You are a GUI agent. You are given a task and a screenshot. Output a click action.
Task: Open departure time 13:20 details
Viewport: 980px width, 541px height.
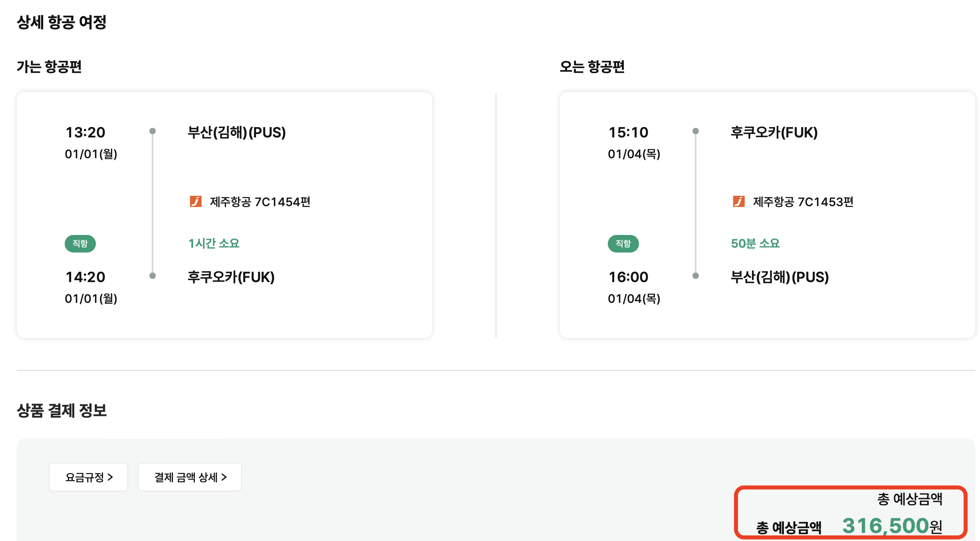tap(85, 133)
